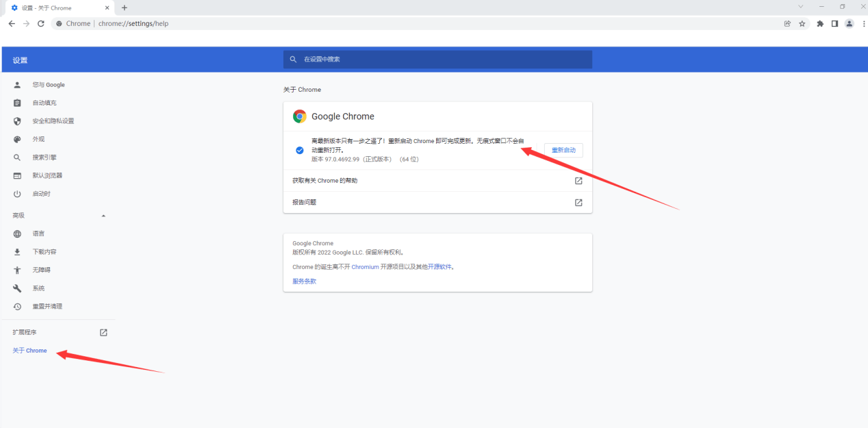868x428 pixels.
Task: Toggle the side panel icon
Action: (834, 23)
